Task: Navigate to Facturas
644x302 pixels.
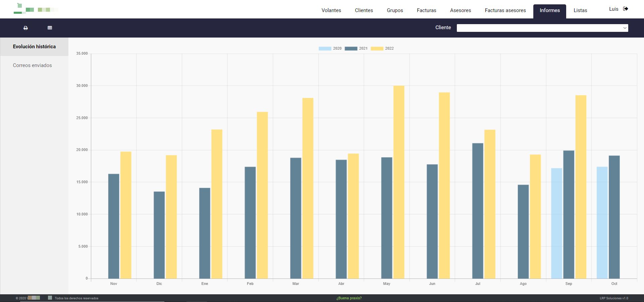Action: click(x=426, y=10)
